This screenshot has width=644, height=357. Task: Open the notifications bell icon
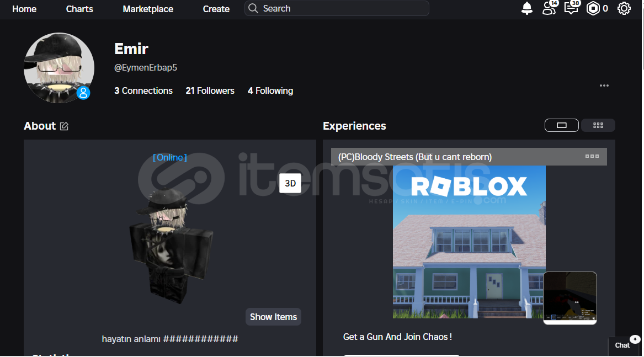(x=526, y=9)
